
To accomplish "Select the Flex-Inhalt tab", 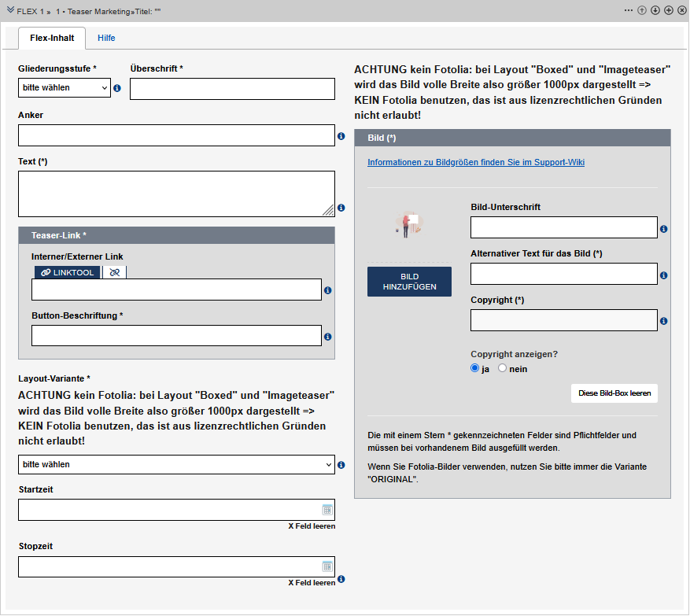I will tap(52, 38).
